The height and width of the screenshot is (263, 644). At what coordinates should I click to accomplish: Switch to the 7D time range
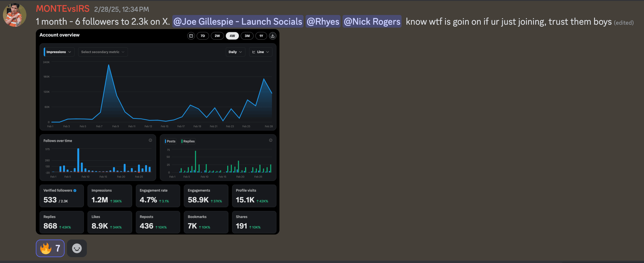pyautogui.click(x=203, y=36)
